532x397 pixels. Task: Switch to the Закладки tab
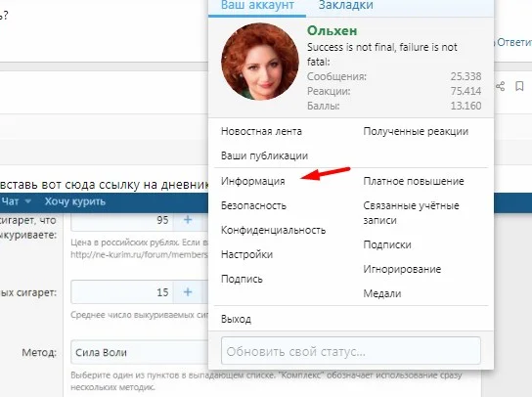click(346, 6)
